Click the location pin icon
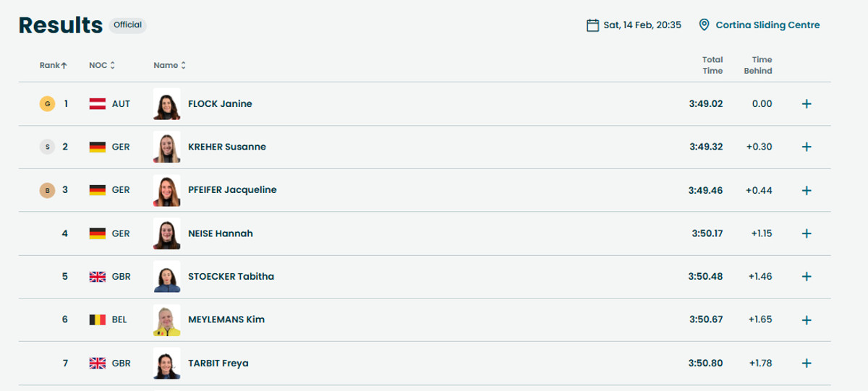868x391 pixels. point(704,25)
